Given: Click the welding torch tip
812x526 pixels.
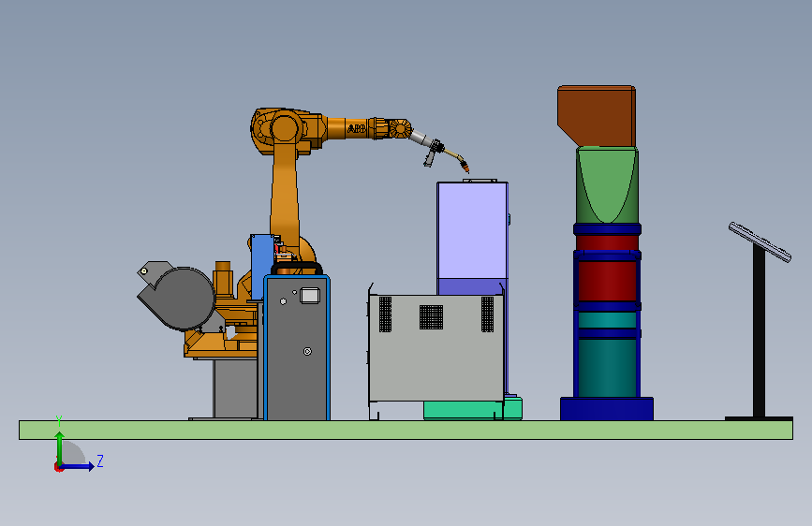Looking at the screenshot, I should [x=466, y=168].
